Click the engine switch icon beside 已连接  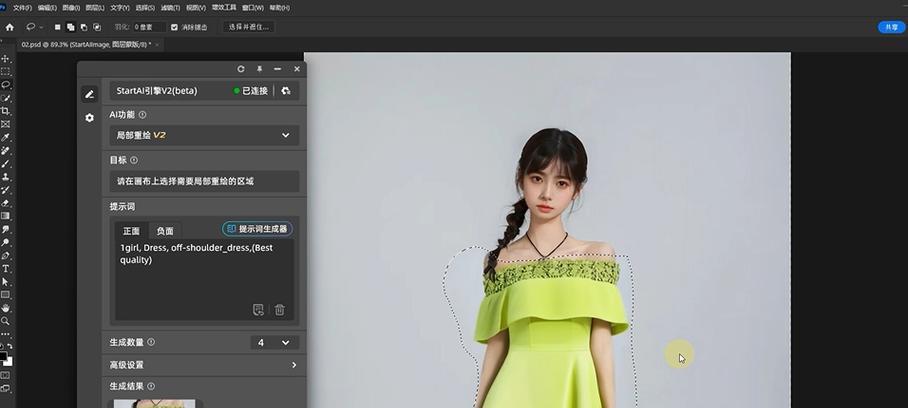(285, 91)
